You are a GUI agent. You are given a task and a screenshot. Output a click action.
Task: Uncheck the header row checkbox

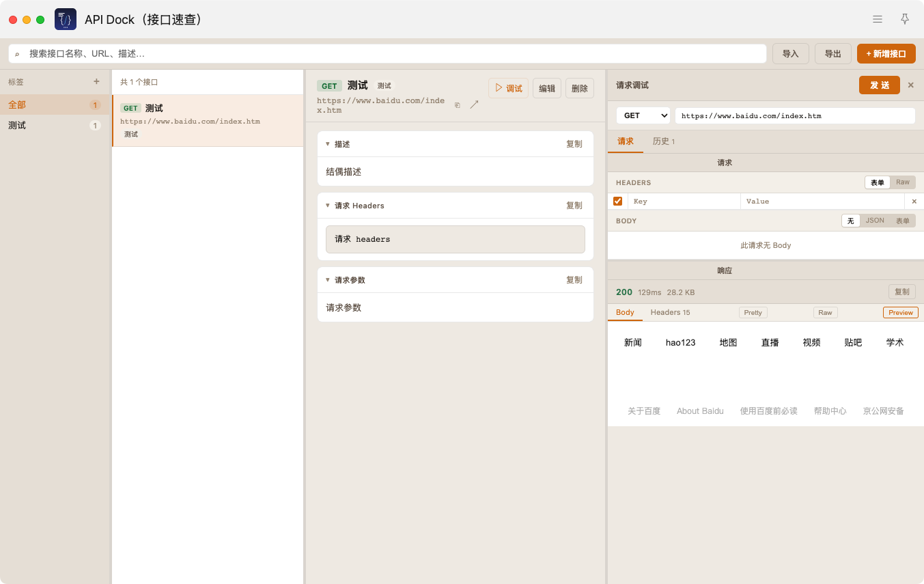click(617, 201)
